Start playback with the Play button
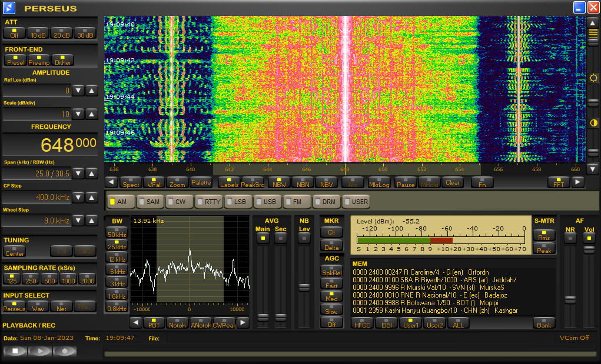Image resolution: width=601 pixels, height=364 pixels. tap(40, 351)
